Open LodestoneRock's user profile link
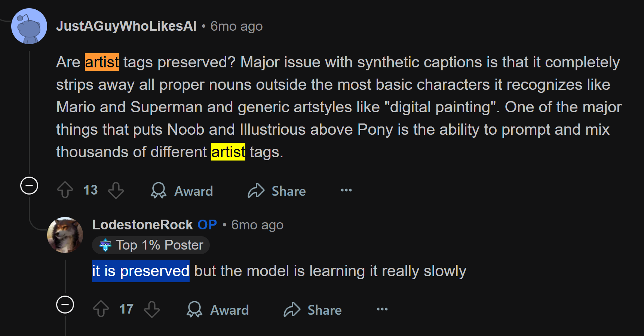This screenshot has height=336, width=644. pos(142,225)
